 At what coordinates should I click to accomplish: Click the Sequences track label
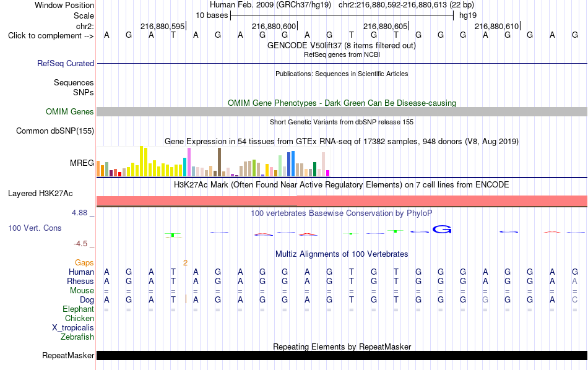click(x=74, y=82)
